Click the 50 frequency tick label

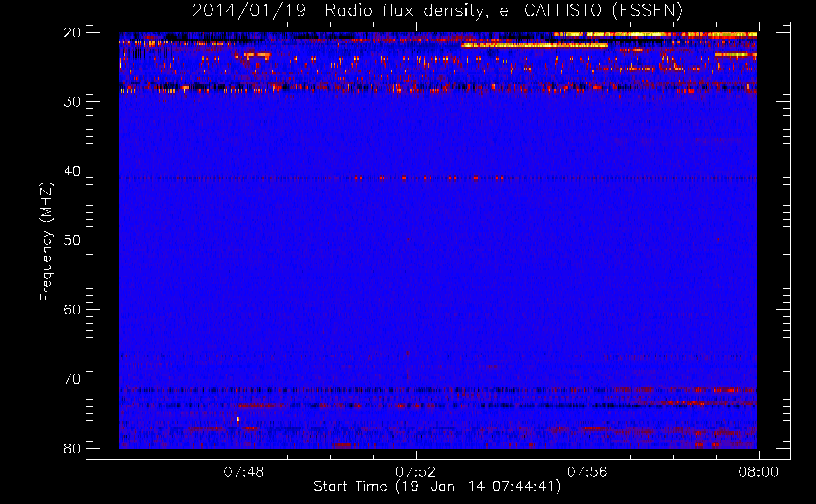click(72, 240)
